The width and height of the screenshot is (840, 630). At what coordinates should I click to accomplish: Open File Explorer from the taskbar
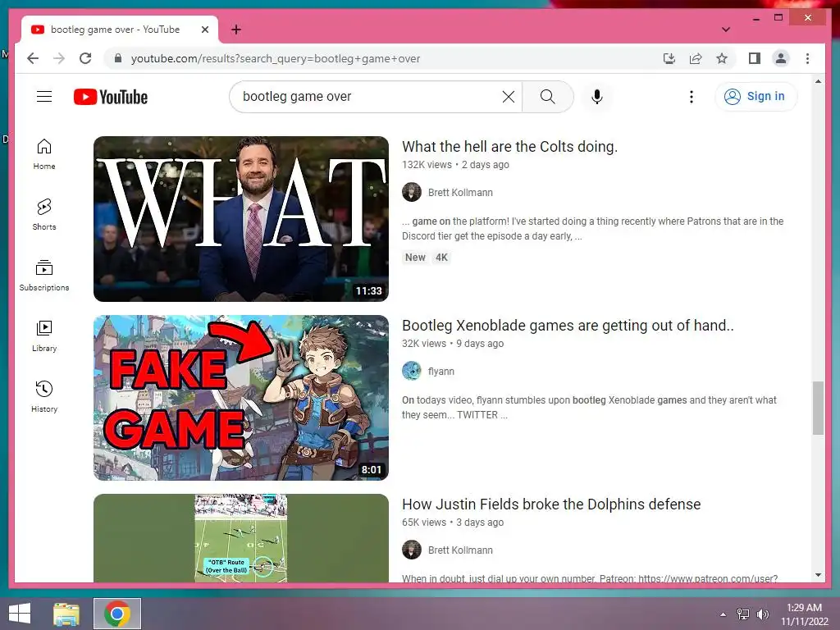(x=66, y=614)
